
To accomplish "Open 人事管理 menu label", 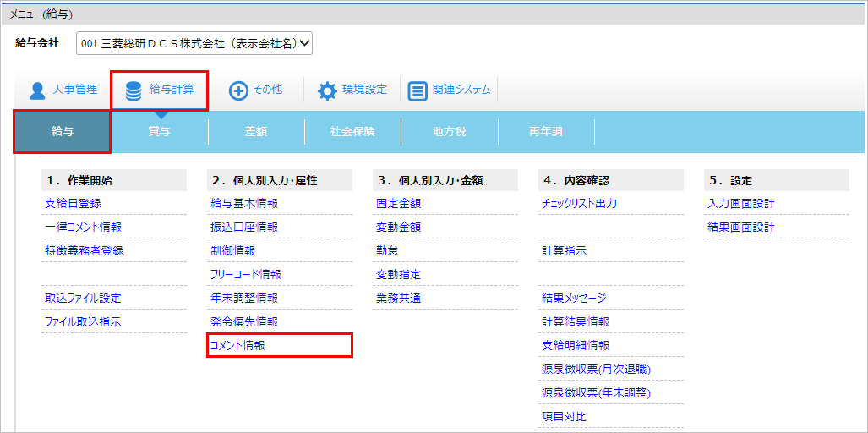I will pyautogui.click(x=74, y=89).
